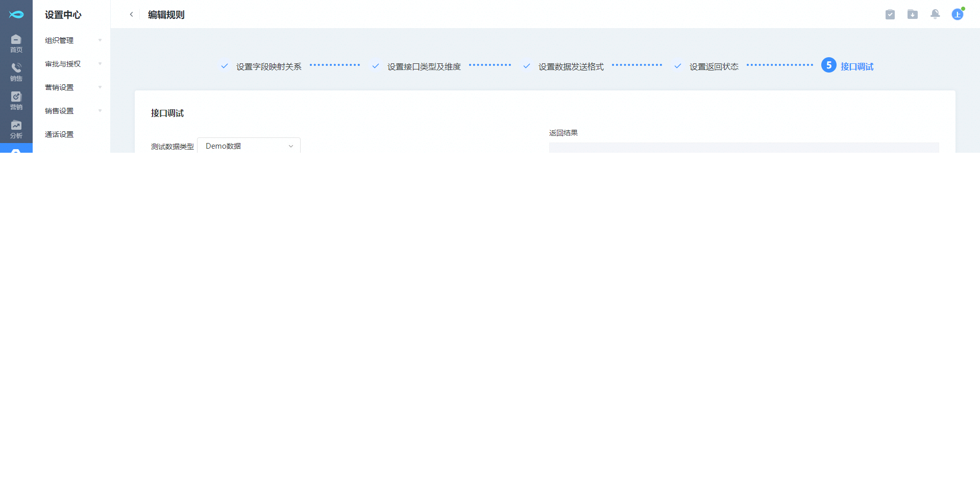Image resolution: width=980 pixels, height=495 pixels.
Task: Expand the 销售设置 menu
Action: coord(71,111)
